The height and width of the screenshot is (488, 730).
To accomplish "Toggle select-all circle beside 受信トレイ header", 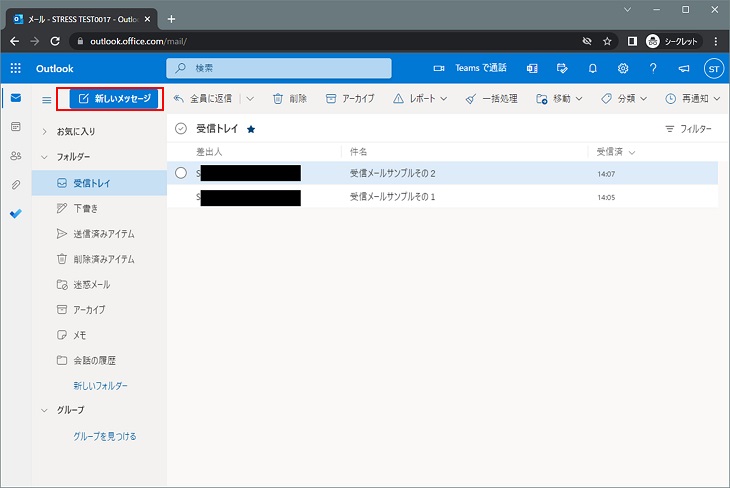I will [x=181, y=129].
